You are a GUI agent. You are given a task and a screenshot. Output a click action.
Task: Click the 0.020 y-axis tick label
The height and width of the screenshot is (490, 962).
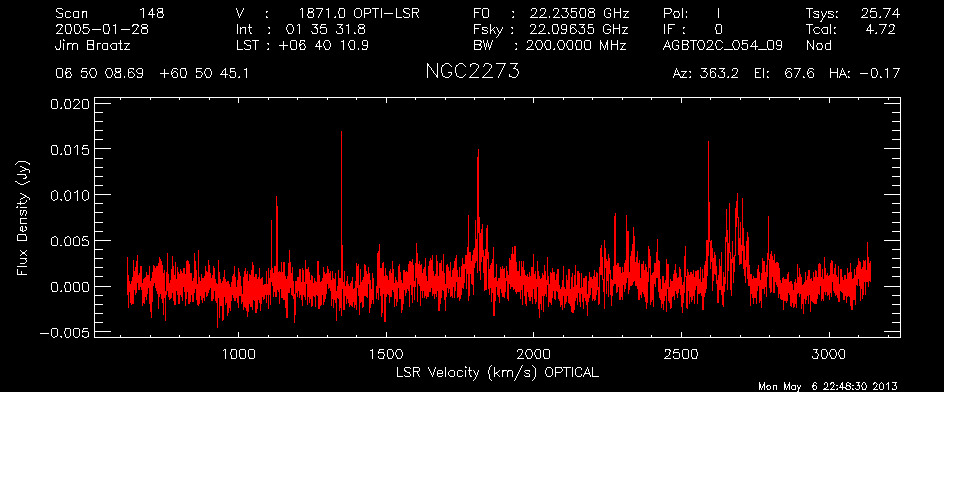pos(70,104)
